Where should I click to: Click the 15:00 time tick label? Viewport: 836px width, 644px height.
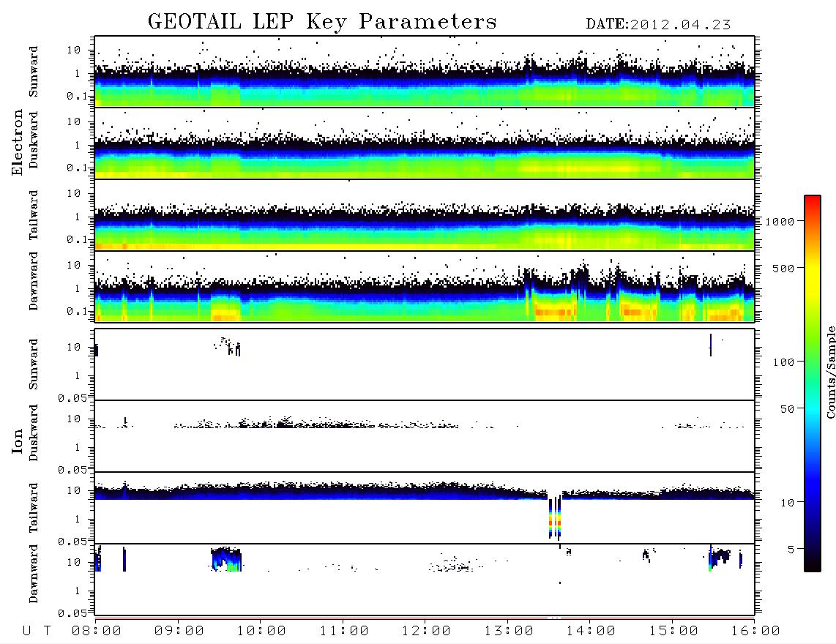673,632
